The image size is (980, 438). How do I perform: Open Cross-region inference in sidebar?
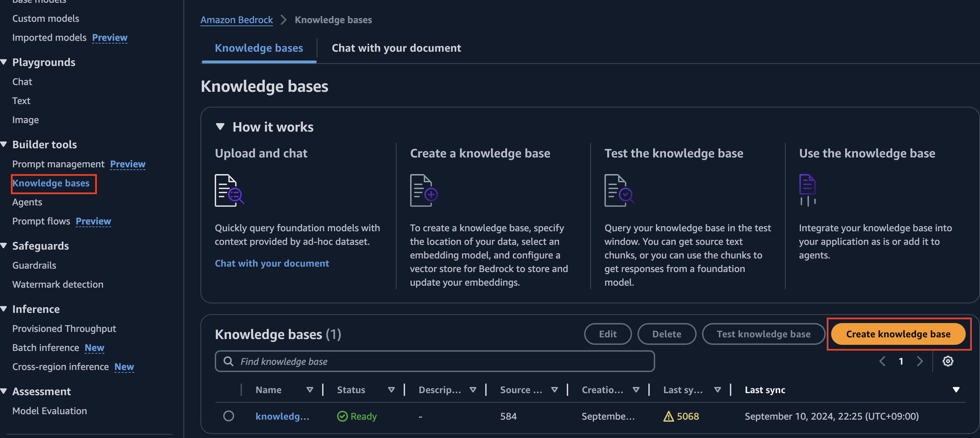(x=60, y=366)
